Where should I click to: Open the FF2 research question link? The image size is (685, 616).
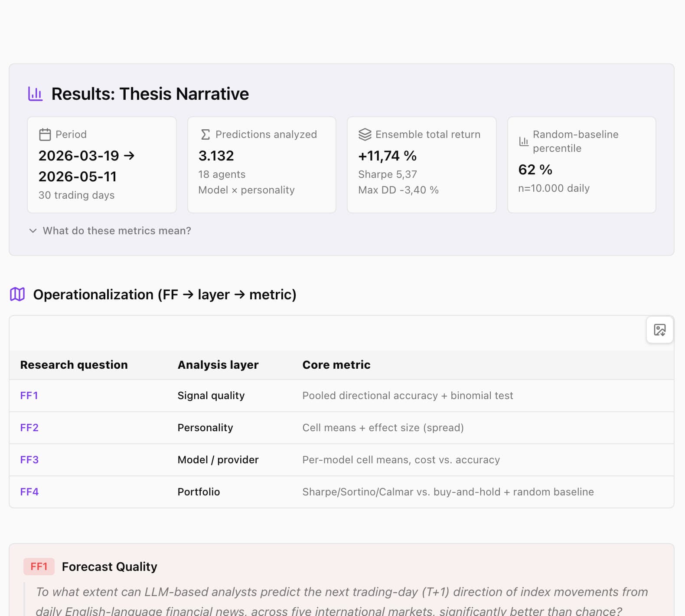[29, 428]
